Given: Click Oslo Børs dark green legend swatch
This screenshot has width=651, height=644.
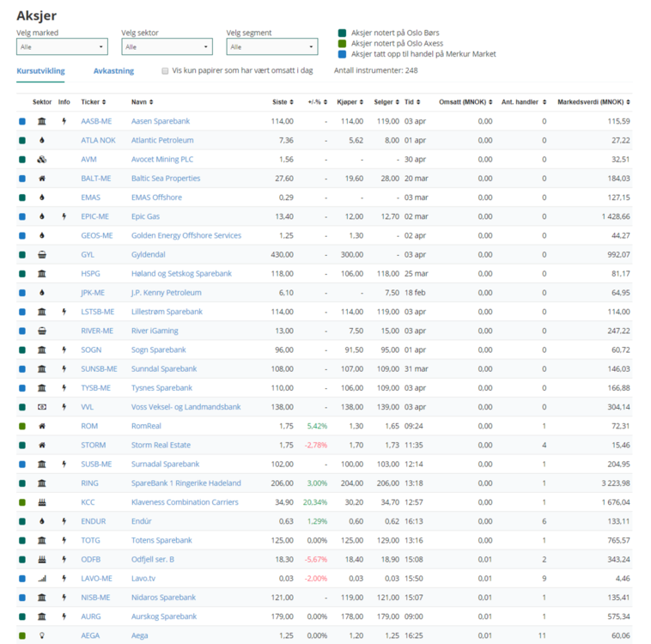Looking at the screenshot, I should (x=342, y=33).
